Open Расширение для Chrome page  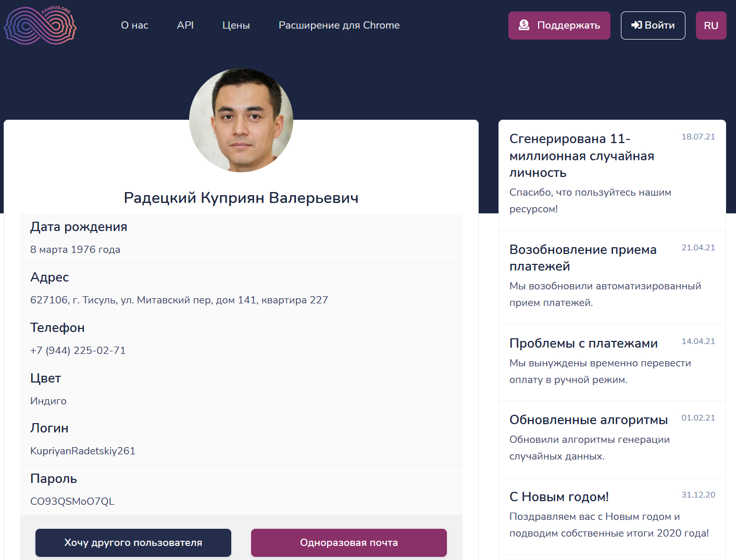(x=339, y=25)
